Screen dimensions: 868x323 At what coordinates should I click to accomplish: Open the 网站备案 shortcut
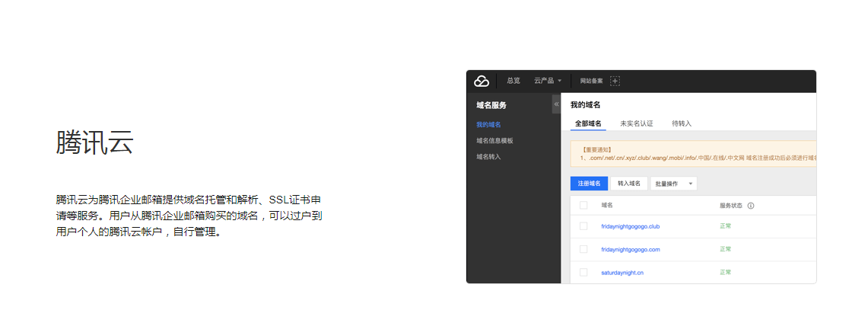[x=591, y=81]
